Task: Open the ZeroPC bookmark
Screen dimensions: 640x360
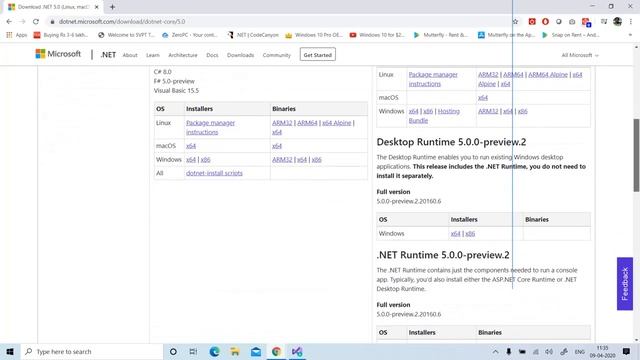Action: click(x=190, y=35)
